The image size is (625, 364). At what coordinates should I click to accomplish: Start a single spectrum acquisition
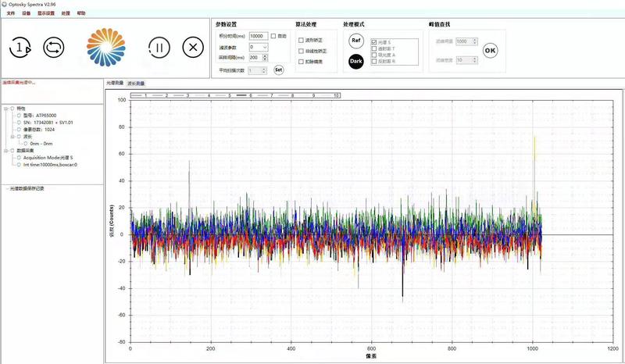[20, 47]
